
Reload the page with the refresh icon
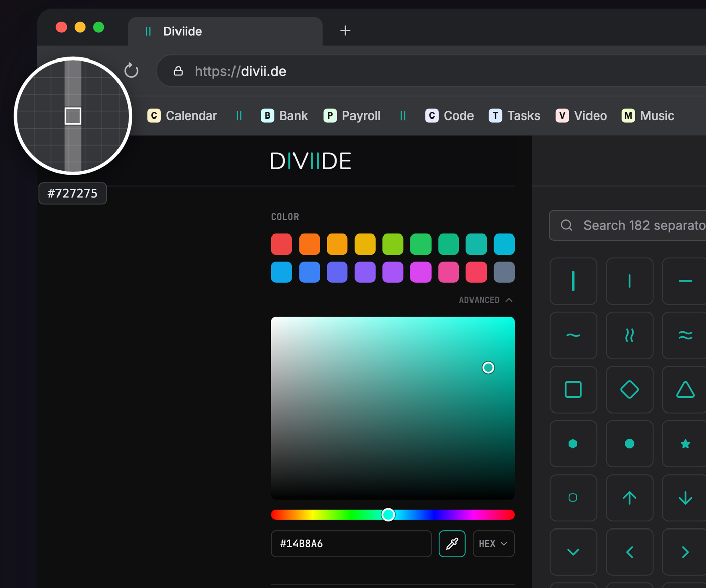click(131, 70)
